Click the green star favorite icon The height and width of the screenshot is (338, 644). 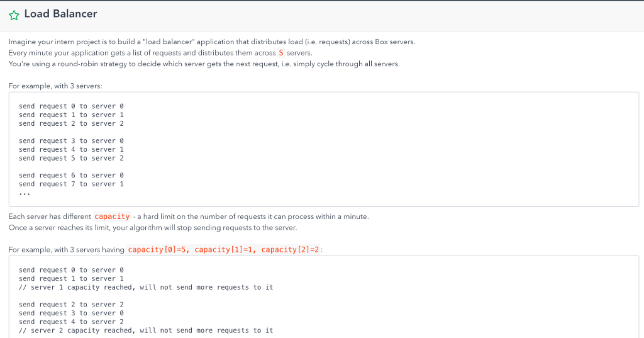click(14, 15)
